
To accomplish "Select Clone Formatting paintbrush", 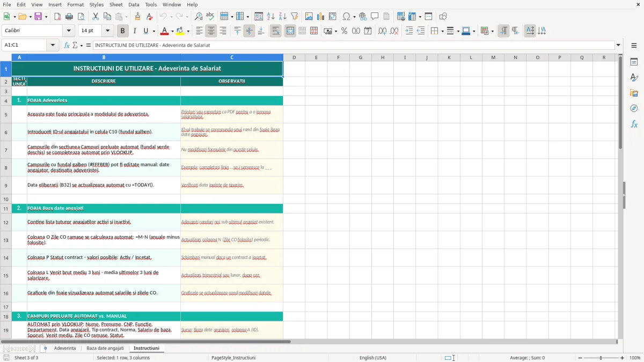I will click(x=138, y=17).
